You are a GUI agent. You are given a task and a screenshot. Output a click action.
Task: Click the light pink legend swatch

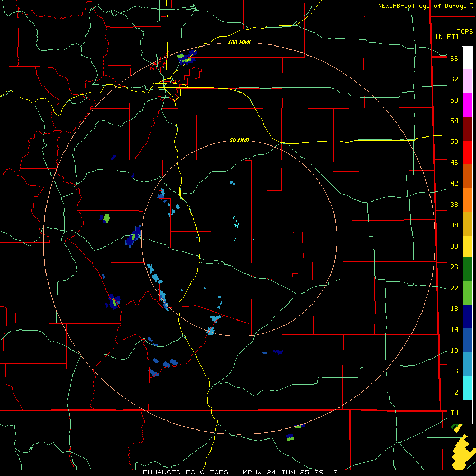click(x=467, y=81)
